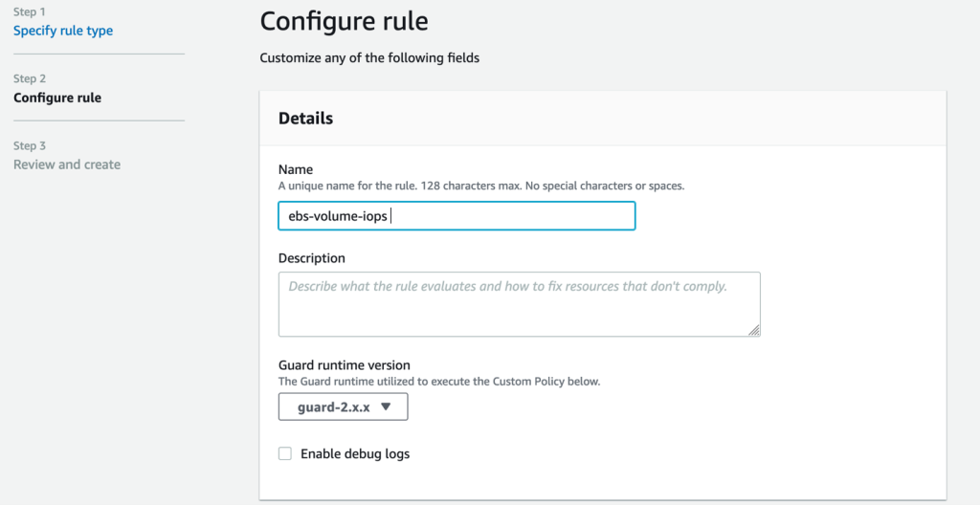The height and width of the screenshot is (505, 980).
Task: Open the Guard runtime version dropdown arrow
Action: [x=386, y=406]
